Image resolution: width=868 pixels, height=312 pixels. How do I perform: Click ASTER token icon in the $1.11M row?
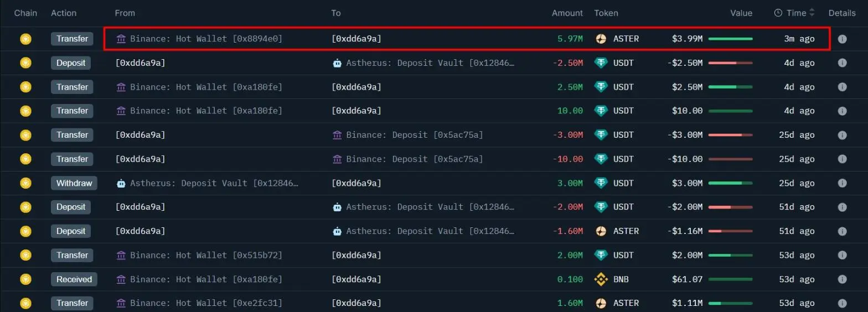(601, 303)
